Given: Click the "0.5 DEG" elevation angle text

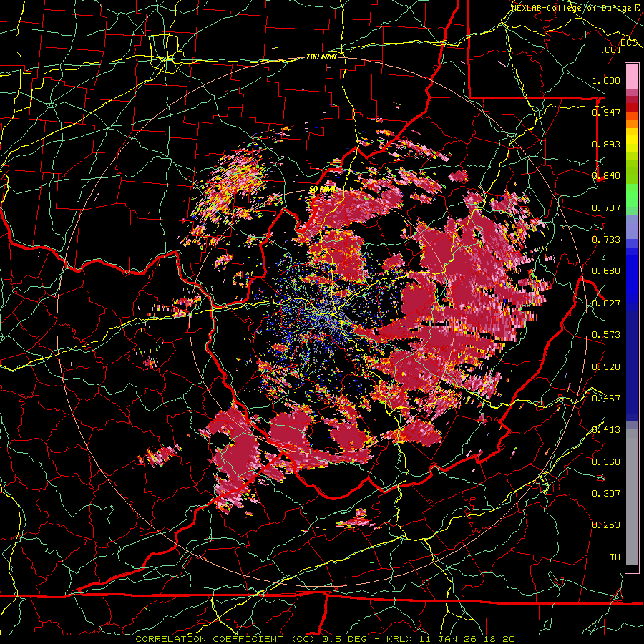Looking at the screenshot, I should 346,639.
